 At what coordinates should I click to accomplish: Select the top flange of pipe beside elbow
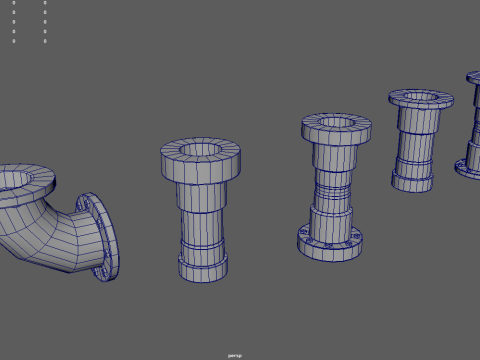click(x=201, y=160)
